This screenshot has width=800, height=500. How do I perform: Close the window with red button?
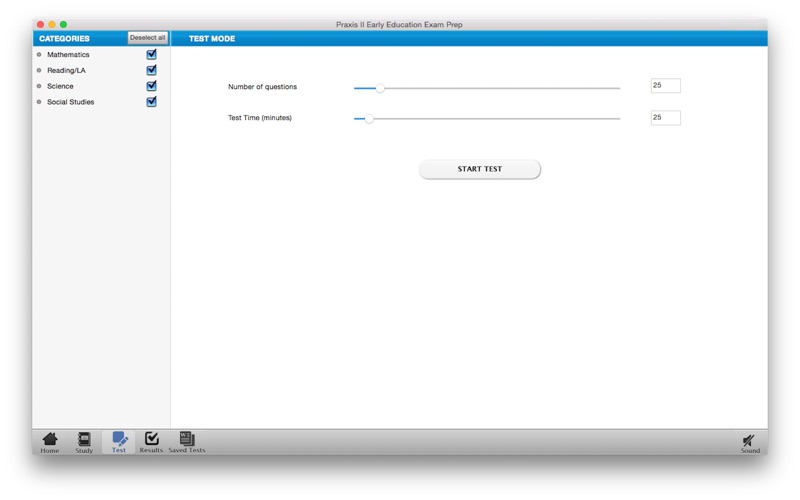pyautogui.click(x=40, y=24)
